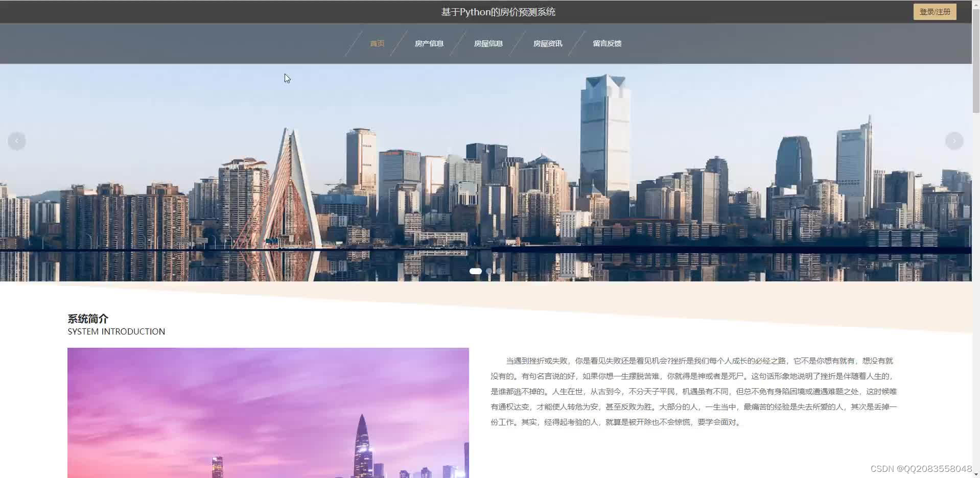
Task: Open the 房屋资讯 page
Action: pos(547,43)
